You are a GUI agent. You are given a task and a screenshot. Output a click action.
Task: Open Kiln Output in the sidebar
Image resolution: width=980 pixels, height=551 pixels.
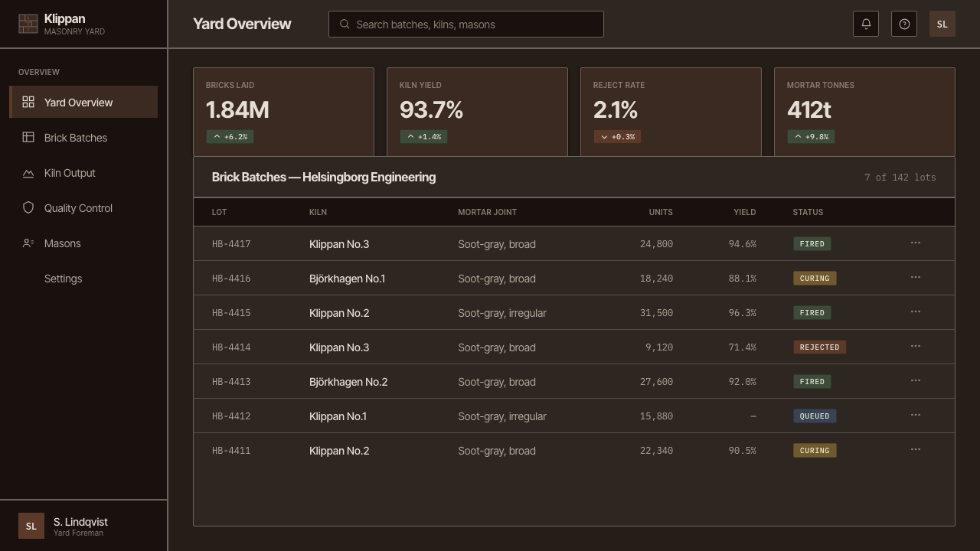coord(83,172)
